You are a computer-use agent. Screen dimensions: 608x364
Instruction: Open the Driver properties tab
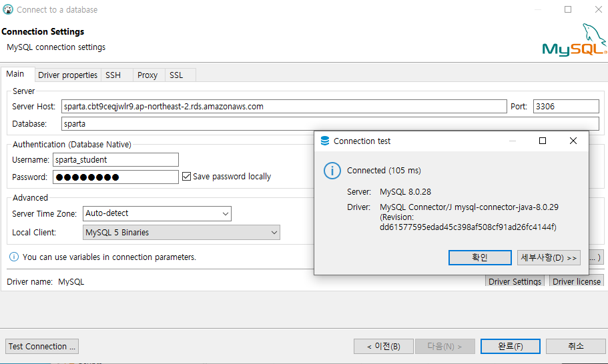pyautogui.click(x=68, y=75)
